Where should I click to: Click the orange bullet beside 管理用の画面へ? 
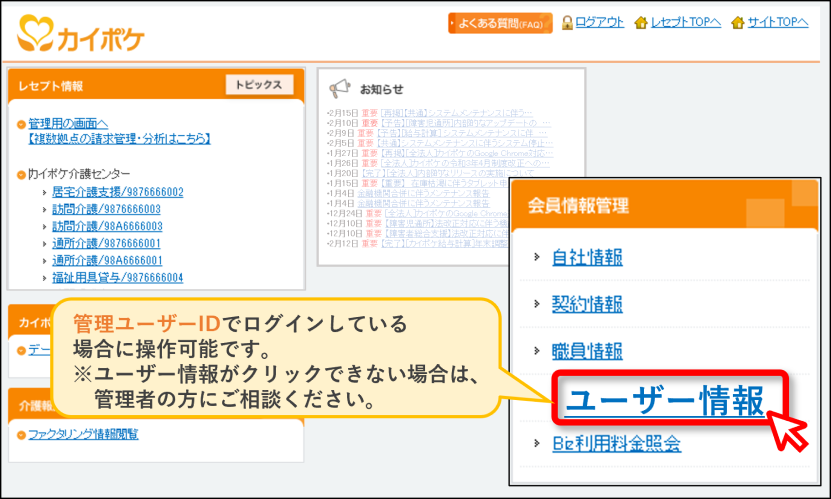(21, 124)
